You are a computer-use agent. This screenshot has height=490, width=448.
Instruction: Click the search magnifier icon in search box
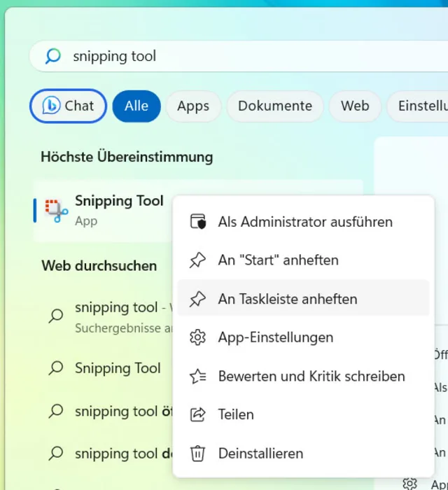53,57
